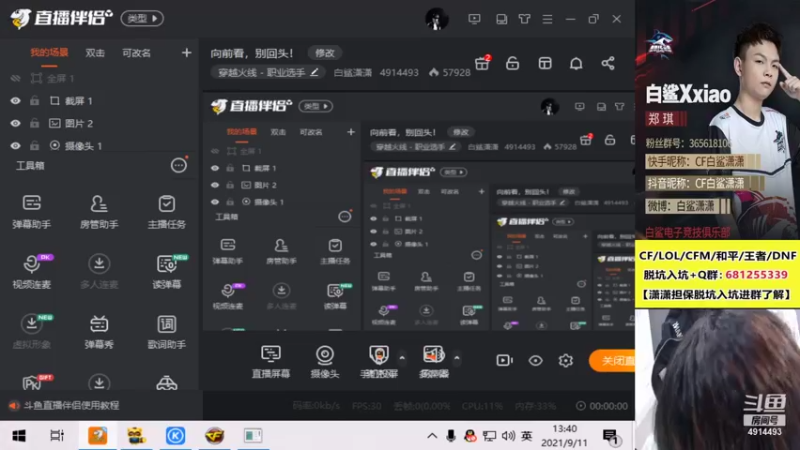Show the hidden 全屏 1 source
This screenshot has height=450, width=800.
[x=15, y=78]
